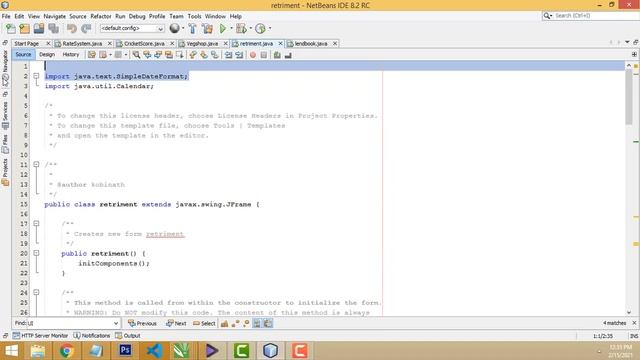Screen dimensions: 640x360
Task: Click the Shift Line Left editor icon
Action: [229, 55]
